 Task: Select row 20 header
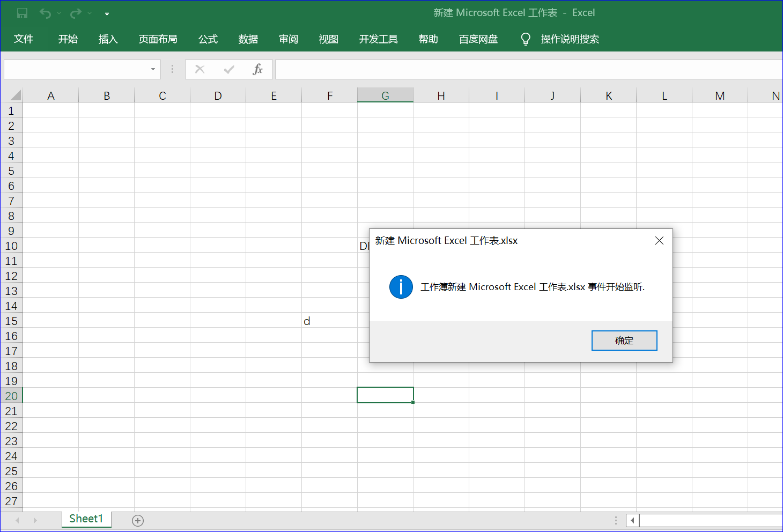point(11,396)
